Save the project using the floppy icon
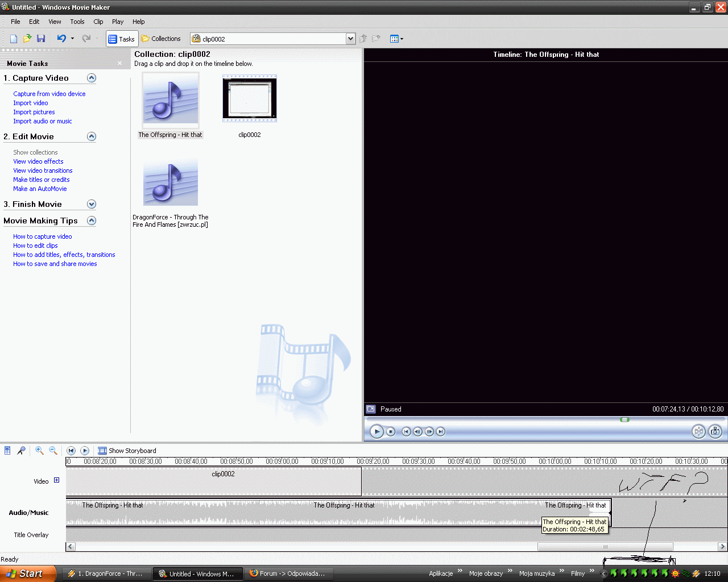This screenshot has height=582, width=728. (41, 39)
